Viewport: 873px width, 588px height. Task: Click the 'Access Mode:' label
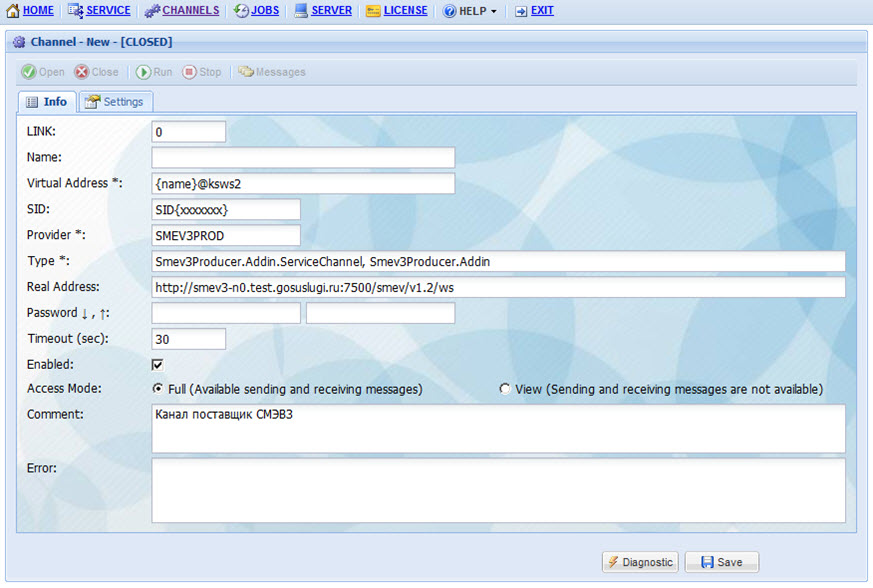pyautogui.click(x=64, y=389)
